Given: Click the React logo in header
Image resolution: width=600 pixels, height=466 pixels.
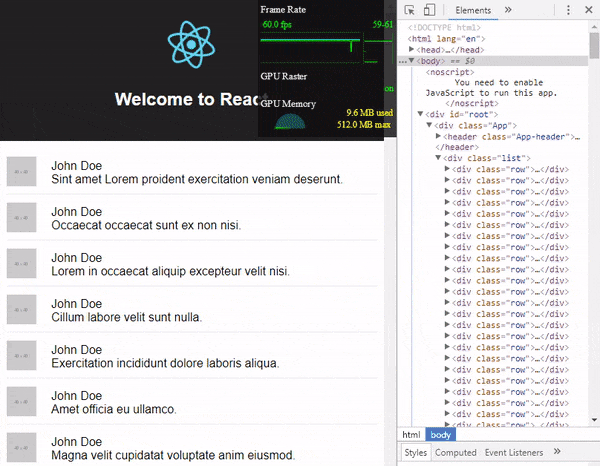Looking at the screenshot, I should [x=191, y=45].
